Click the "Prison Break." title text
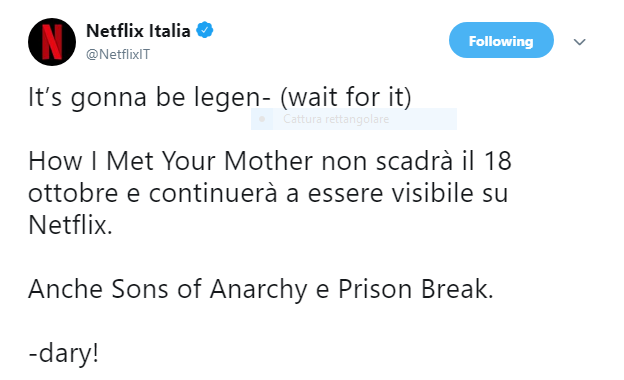This screenshot has height=380, width=624. coord(416,289)
